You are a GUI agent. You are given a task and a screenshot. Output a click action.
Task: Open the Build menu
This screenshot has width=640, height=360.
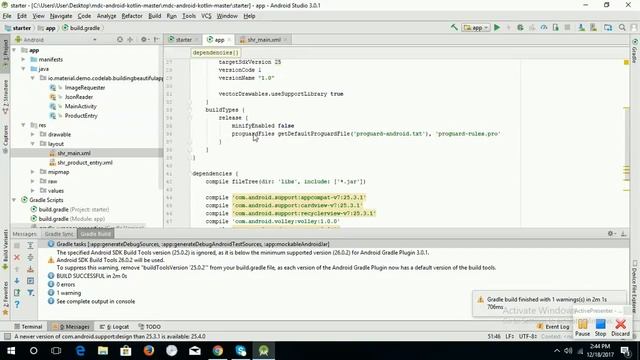click(x=154, y=16)
